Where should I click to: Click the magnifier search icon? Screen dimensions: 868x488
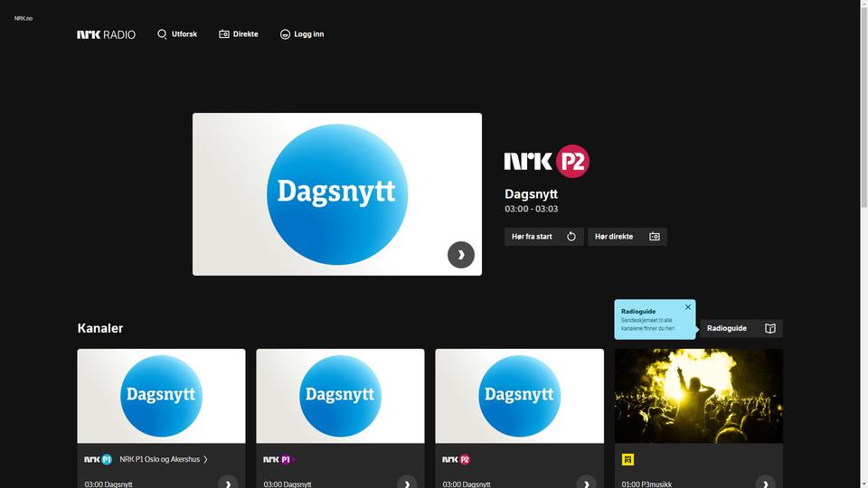click(x=162, y=34)
